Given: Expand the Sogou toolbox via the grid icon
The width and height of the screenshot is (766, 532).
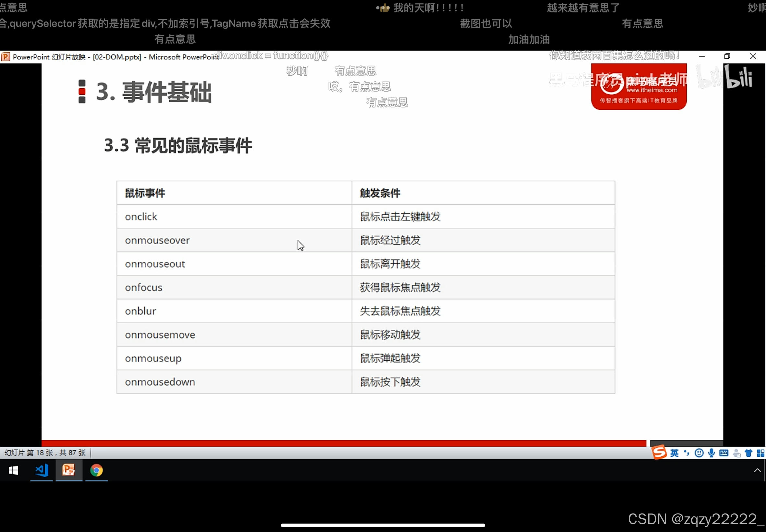Looking at the screenshot, I should click(761, 453).
